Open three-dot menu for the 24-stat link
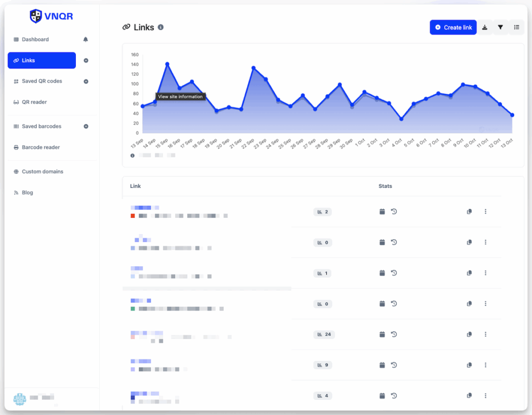The height and width of the screenshot is (415, 532). [x=485, y=334]
